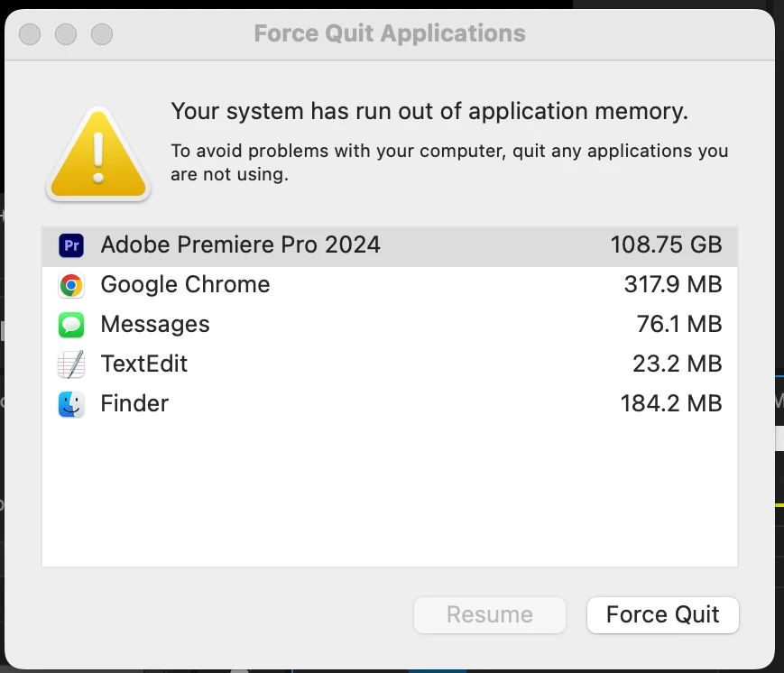Click the TextEdit notepad icon
The height and width of the screenshot is (673, 784).
pyautogui.click(x=71, y=364)
